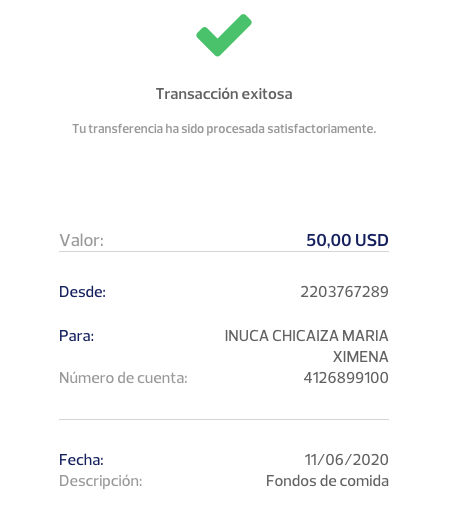The height and width of the screenshot is (506, 474).
Task: Select recipient name INUCA CHICAIZA MARIA
Action: pos(307,336)
